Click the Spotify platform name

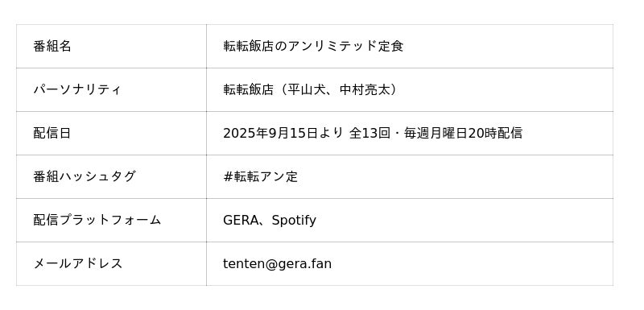(294, 221)
